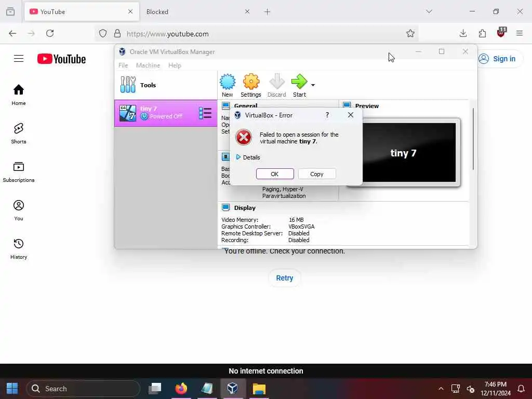Click the tracking protection shield icon
Screen dimensions: 532x399
coord(103,33)
